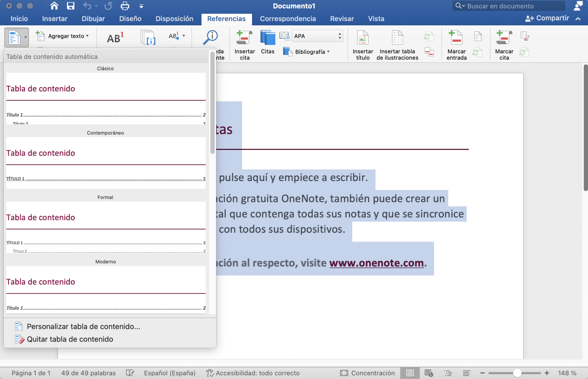588x379 pixels.
Task: Click Quitar tabla de contenido
Action: 70,339
